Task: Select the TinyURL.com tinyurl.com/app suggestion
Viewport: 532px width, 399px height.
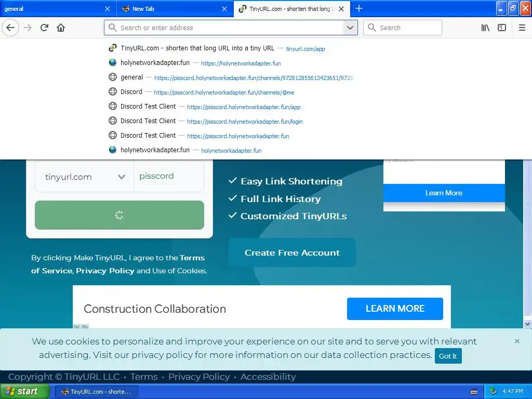Action: (231, 48)
